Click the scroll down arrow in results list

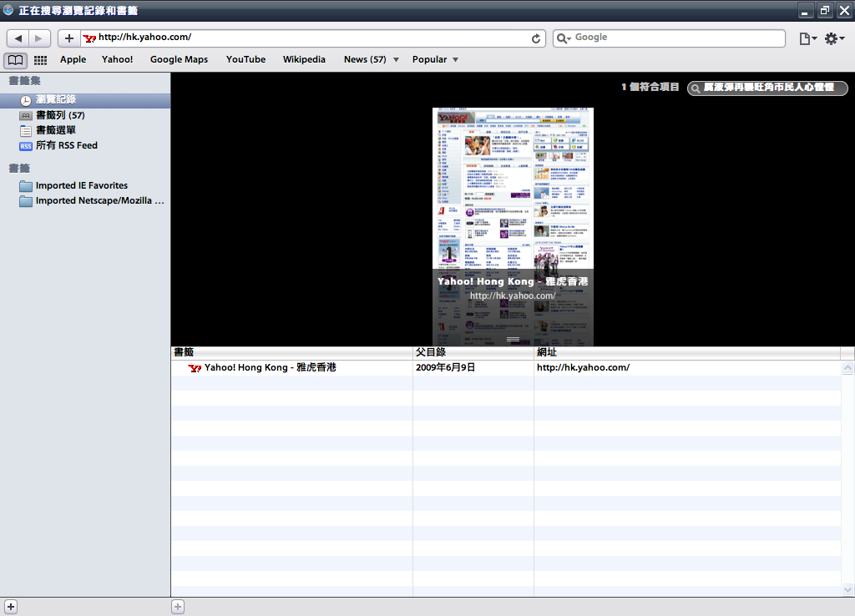(847, 589)
